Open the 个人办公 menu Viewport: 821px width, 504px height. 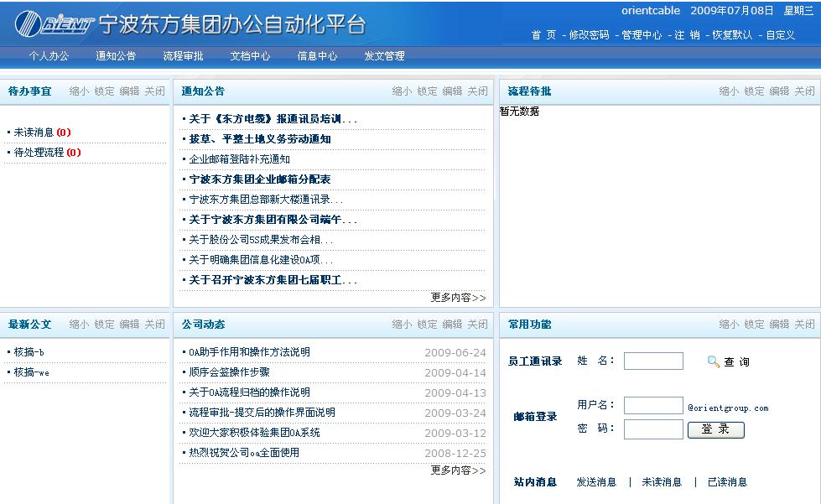coord(49,56)
